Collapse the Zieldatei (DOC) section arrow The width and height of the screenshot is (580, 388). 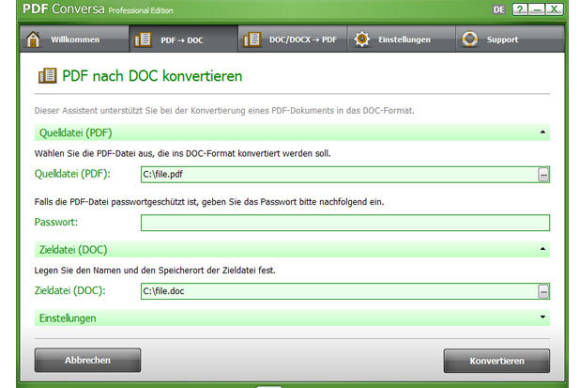[543, 249]
